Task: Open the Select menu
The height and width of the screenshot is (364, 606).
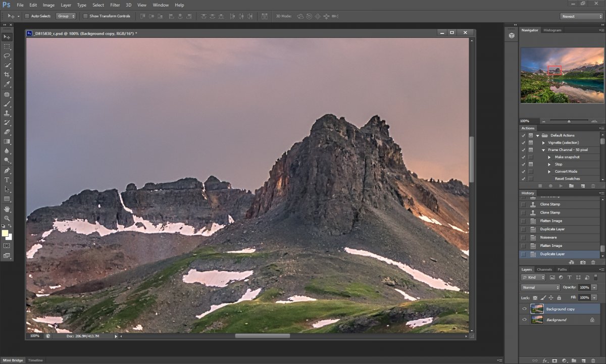Action: tap(98, 5)
